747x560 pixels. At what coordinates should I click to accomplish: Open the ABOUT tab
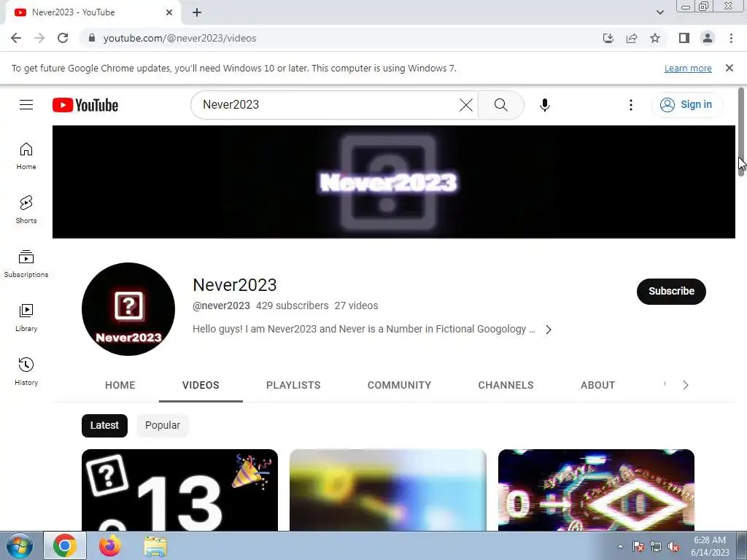coord(598,385)
